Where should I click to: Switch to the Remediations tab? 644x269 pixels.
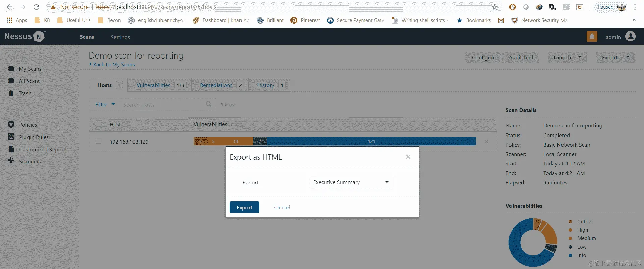point(220,85)
